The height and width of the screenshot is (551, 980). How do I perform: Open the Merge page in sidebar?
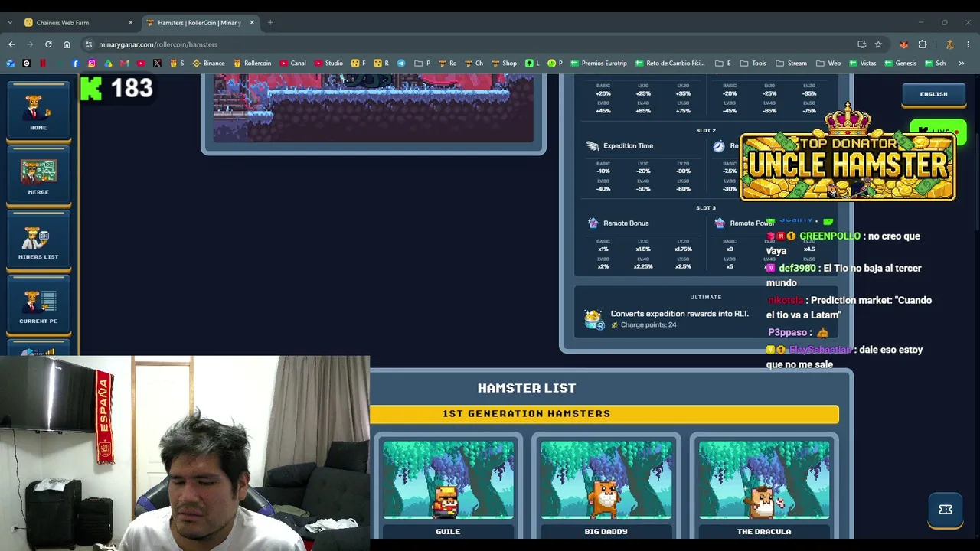38,176
